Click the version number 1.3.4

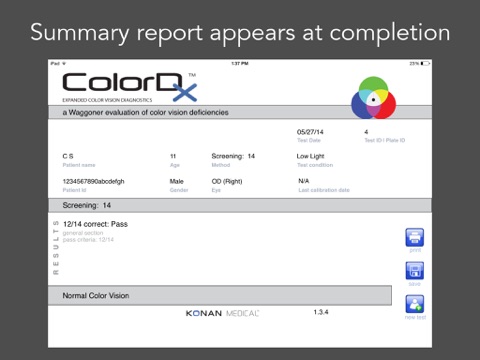coord(321,312)
